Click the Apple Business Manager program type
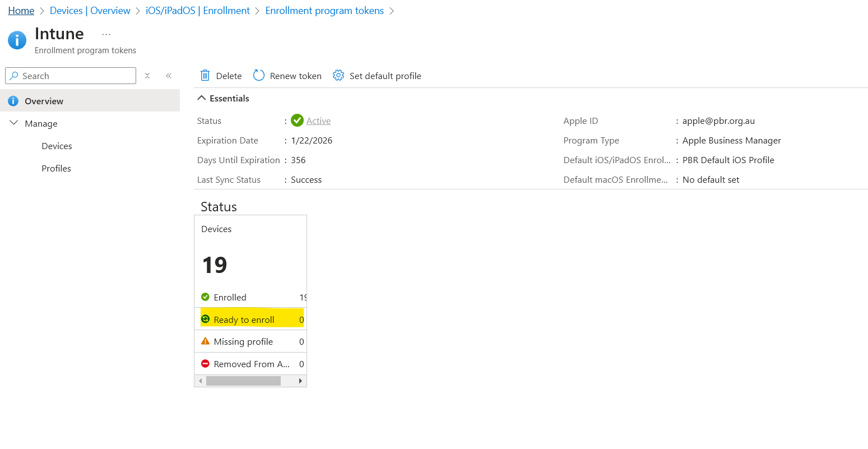The width and height of the screenshot is (868, 449). pos(731,140)
